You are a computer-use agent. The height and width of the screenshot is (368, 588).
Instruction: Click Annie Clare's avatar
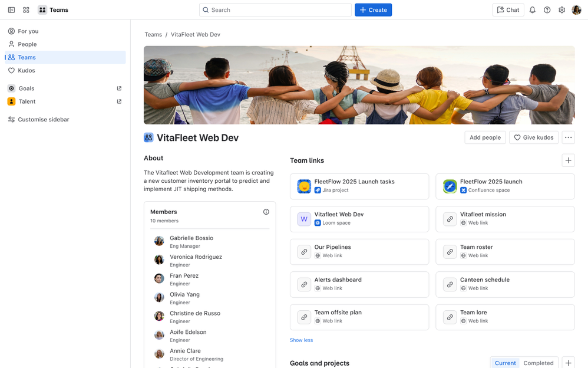(x=160, y=354)
